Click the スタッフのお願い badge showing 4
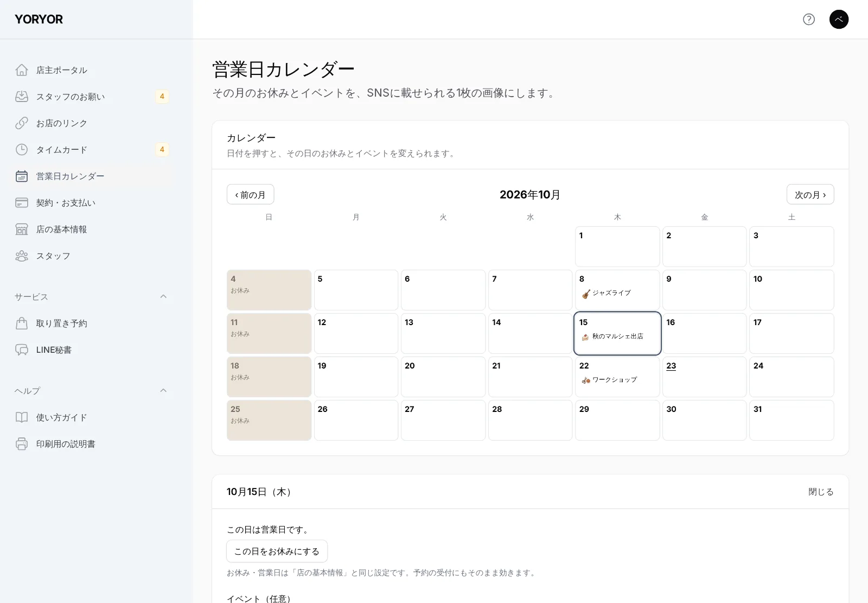This screenshot has height=603, width=868. pyautogui.click(x=162, y=97)
